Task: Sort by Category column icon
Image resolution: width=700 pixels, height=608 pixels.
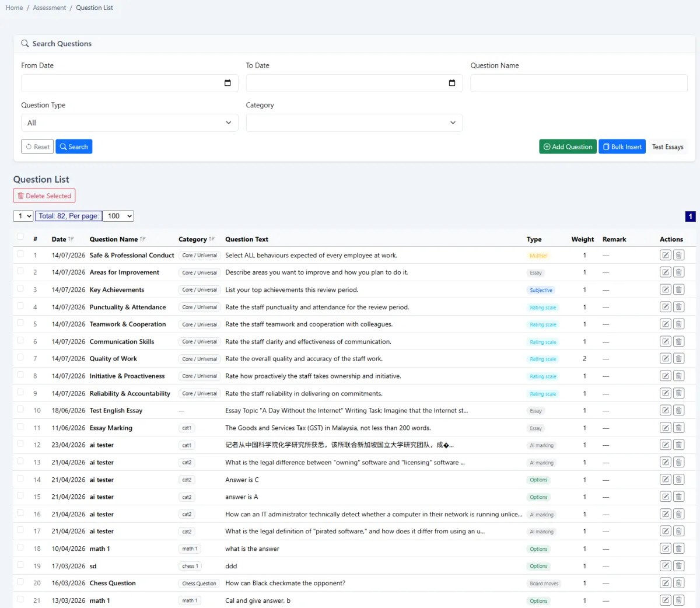Action: (212, 239)
